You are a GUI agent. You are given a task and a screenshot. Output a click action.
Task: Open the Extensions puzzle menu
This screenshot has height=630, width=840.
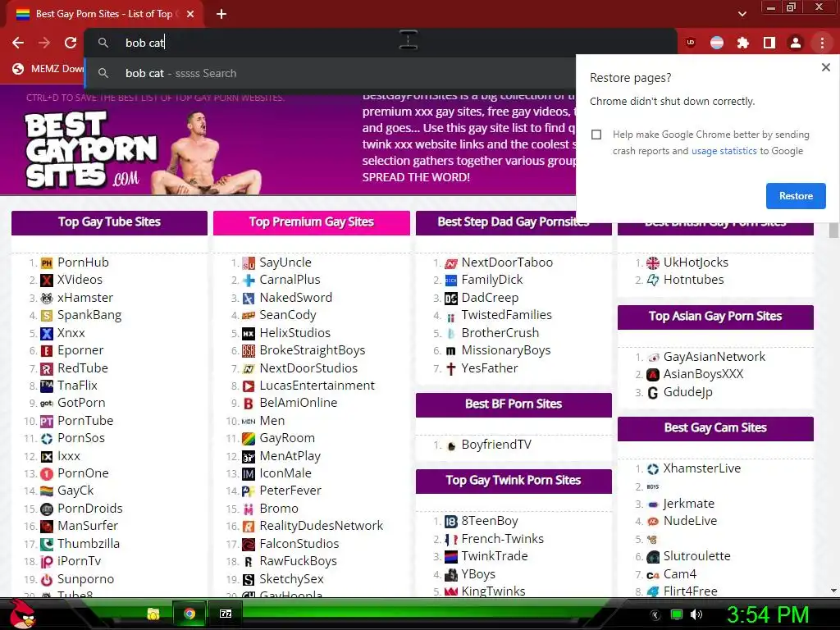(x=743, y=43)
